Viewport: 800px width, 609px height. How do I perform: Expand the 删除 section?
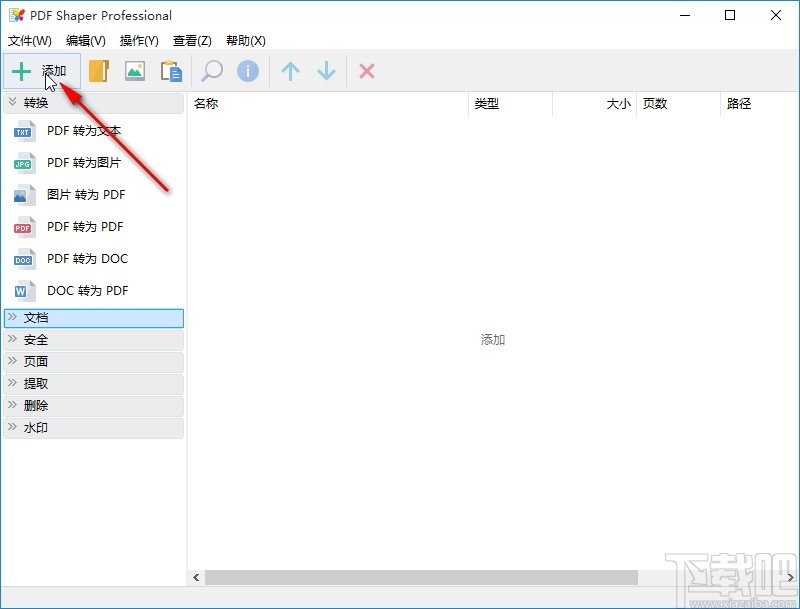[x=93, y=405]
